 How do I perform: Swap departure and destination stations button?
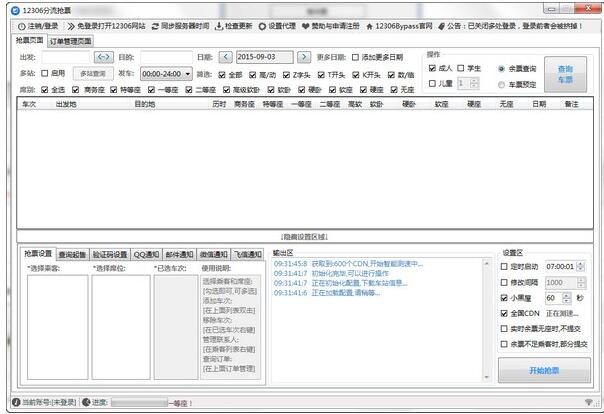click(x=104, y=57)
